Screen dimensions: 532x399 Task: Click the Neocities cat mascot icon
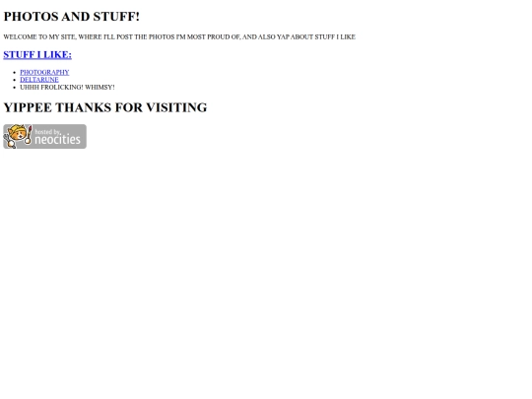point(18,136)
